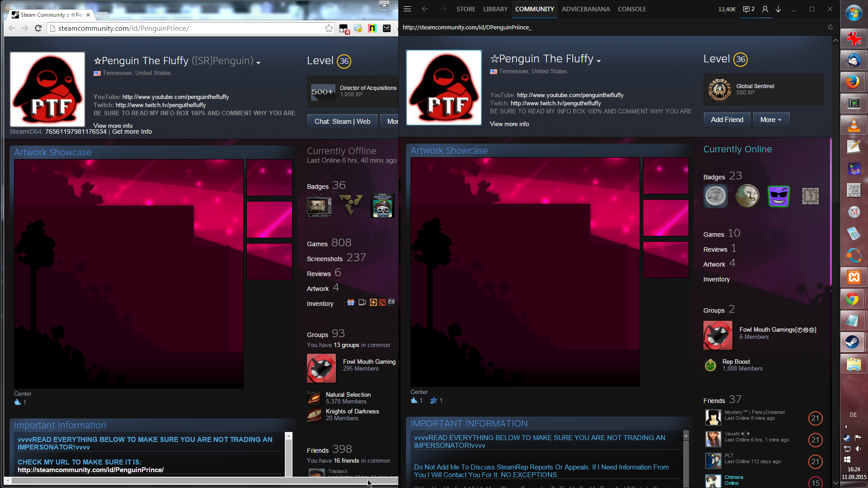Reload the Chrome browser page

click(38, 28)
